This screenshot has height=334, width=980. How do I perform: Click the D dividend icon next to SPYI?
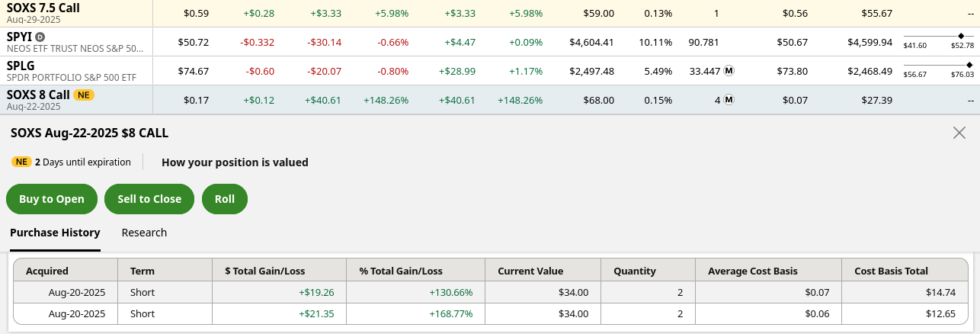[40, 37]
